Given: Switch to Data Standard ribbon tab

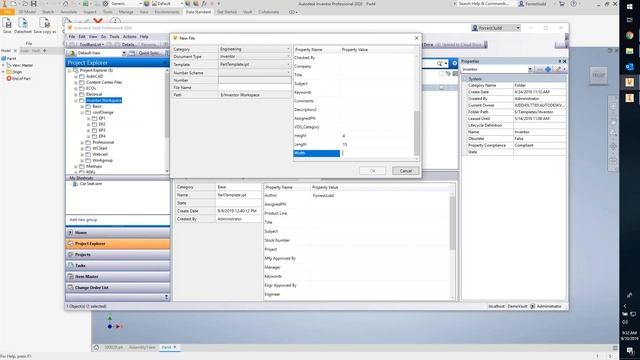Looking at the screenshot, I should (x=198, y=12).
